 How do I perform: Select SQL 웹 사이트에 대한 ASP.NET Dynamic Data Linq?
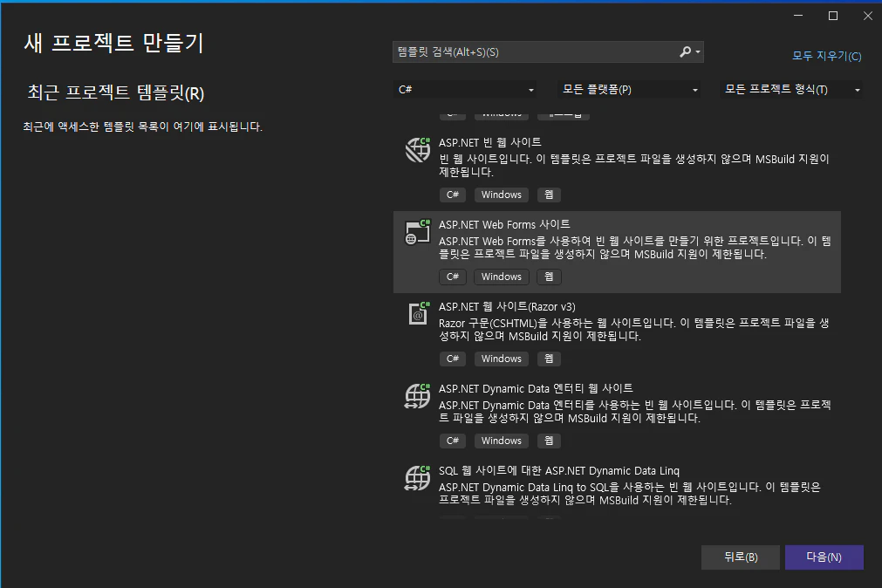point(559,471)
